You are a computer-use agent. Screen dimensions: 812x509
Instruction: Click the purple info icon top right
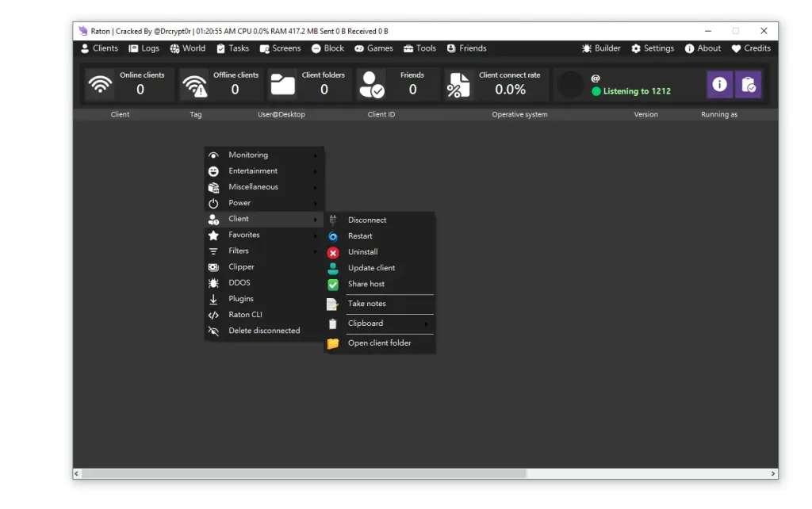(719, 83)
